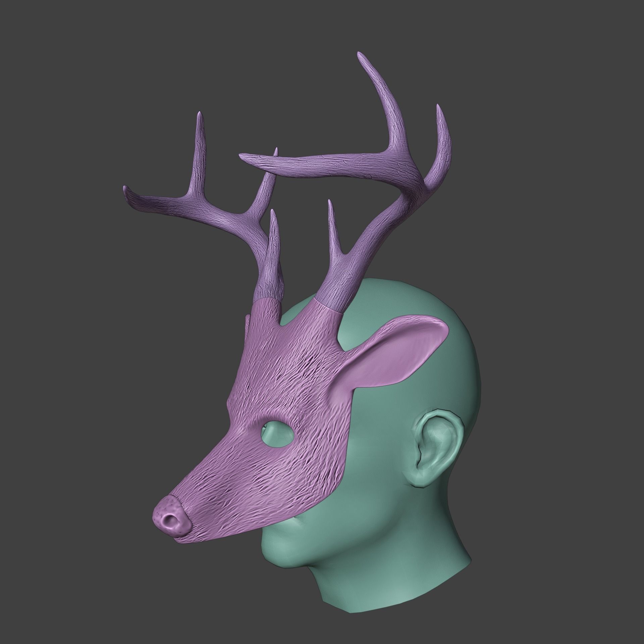Click the eye hole of the mask
This screenshot has width=644, height=644.
click(277, 434)
